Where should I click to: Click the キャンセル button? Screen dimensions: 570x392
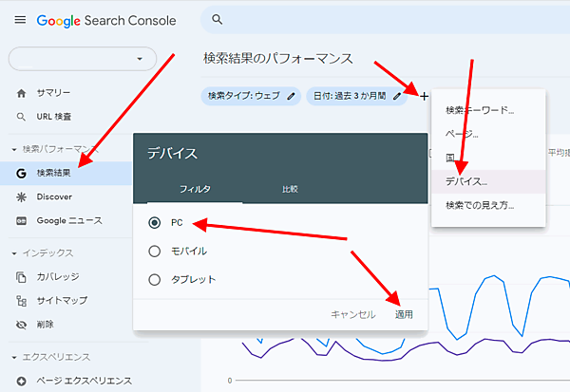click(352, 314)
